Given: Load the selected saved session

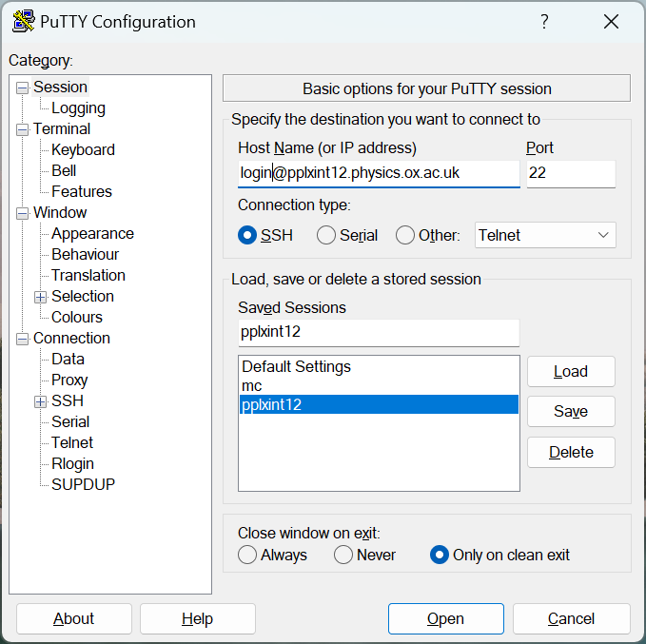Looking at the screenshot, I should [571, 372].
